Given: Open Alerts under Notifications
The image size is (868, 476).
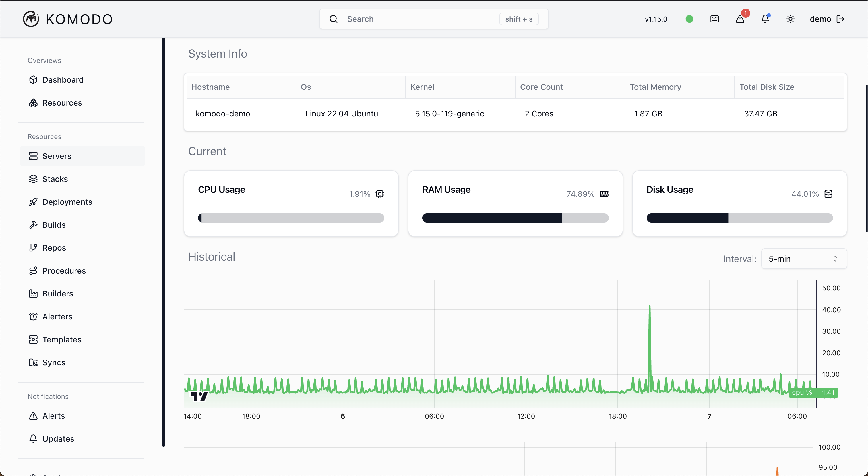Looking at the screenshot, I should click(54, 416).
